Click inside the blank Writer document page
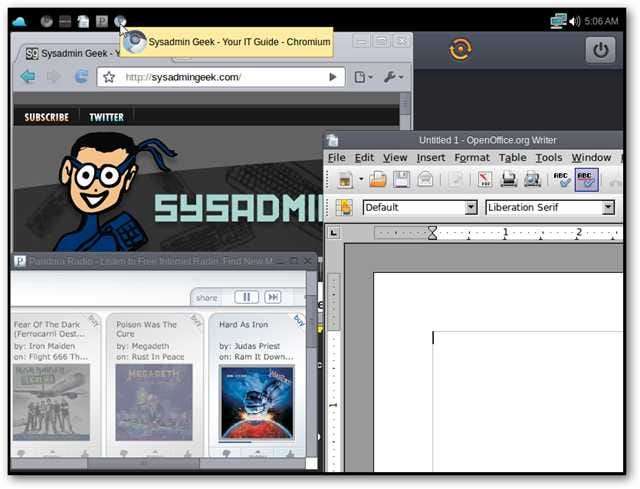This screenshot has height=489, width=640. (x=498, y=371)
